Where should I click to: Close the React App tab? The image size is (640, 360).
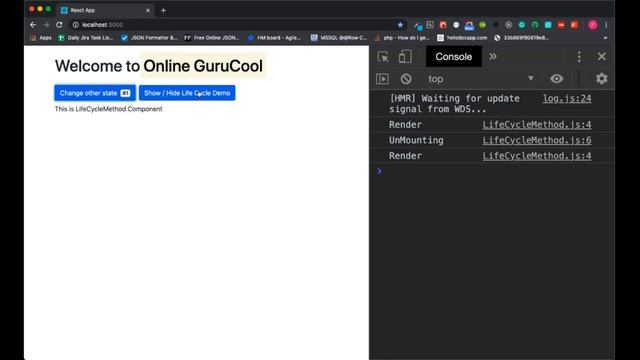[148, 11]
